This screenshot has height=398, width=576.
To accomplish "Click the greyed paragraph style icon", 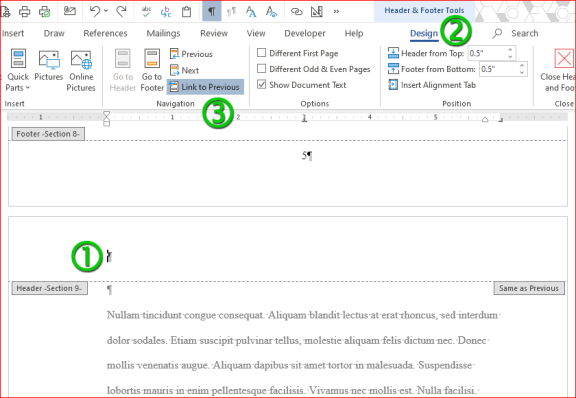I will pos(231,12).
